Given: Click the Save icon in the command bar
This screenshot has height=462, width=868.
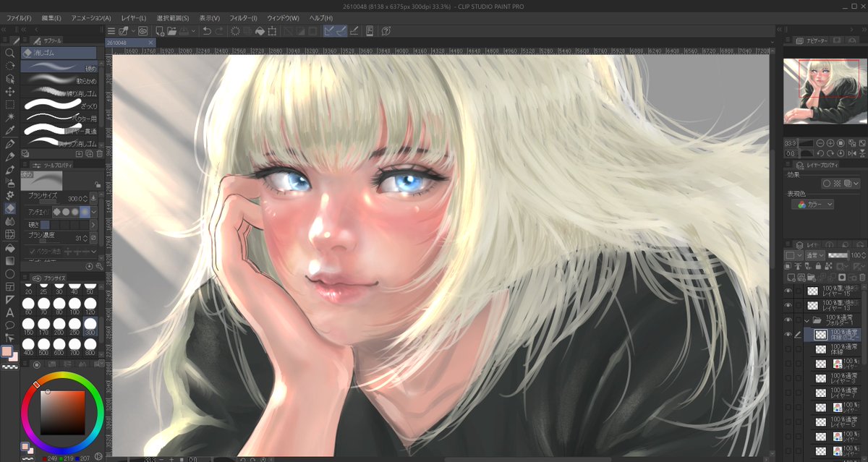Looking at the screenshot, I should [x=184, y=31].
